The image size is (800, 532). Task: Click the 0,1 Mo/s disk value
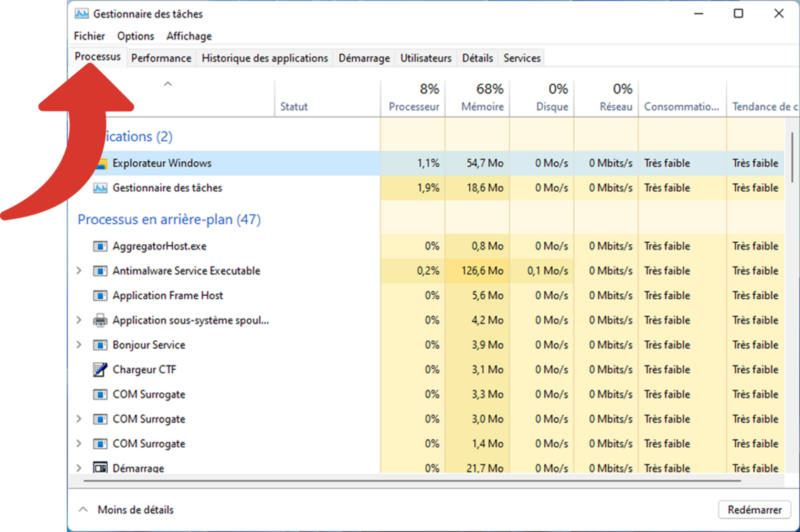(541, 271)
